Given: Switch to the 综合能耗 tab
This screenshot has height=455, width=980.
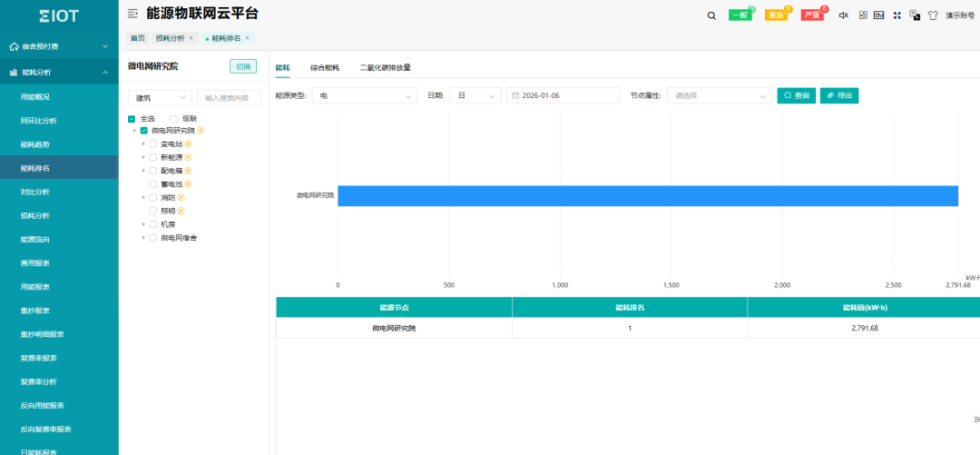Looking at the screenshot, I should click(325, 68).
